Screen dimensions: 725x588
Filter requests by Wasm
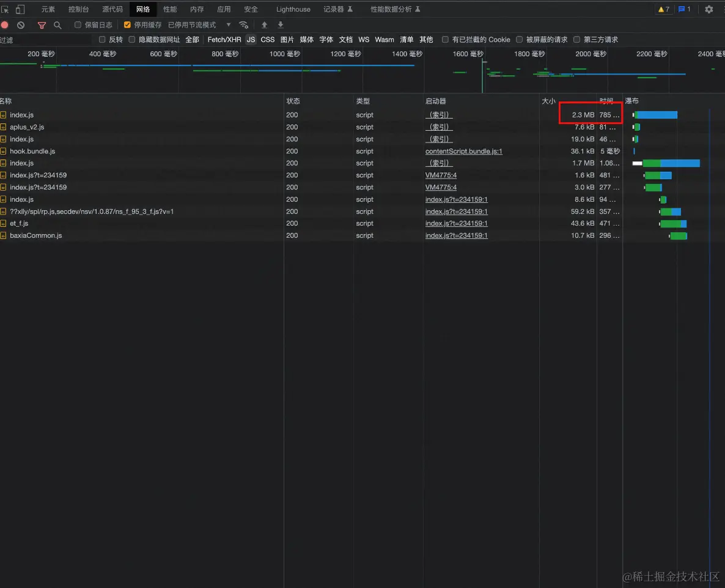coord(385,40)
